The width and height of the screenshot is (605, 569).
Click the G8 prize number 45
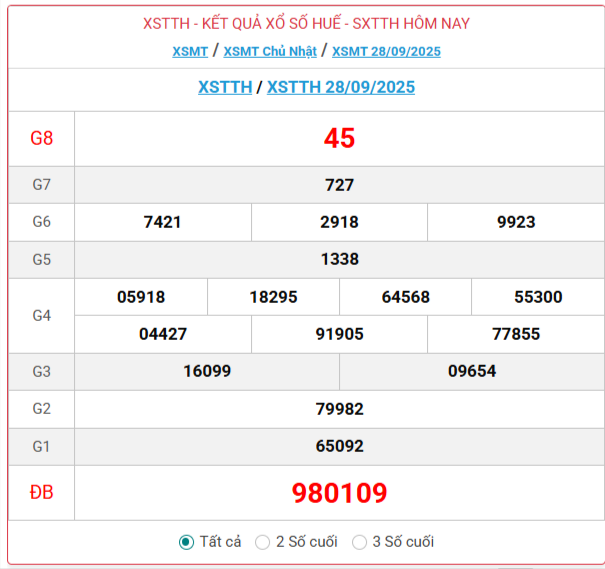pos(339,139)
